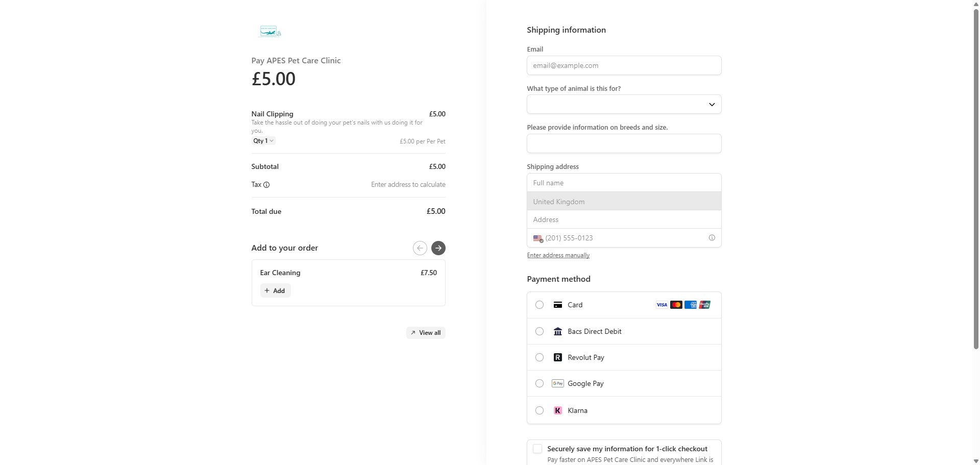
Task: Go to next add-on with right arrow
Action: click(438, 248)
